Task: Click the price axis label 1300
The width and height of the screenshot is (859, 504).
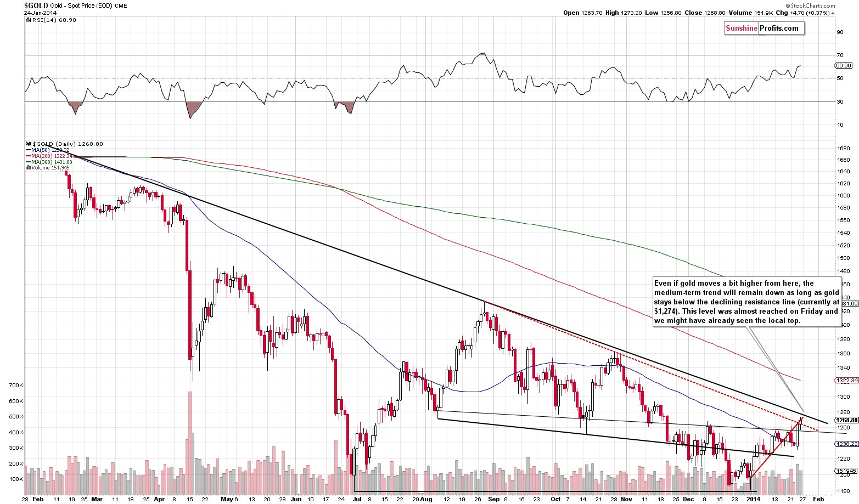Action: coord(844,397)
